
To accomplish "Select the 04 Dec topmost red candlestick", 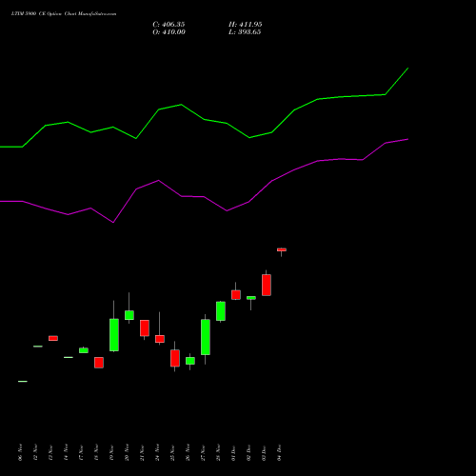I will point(282,249).
